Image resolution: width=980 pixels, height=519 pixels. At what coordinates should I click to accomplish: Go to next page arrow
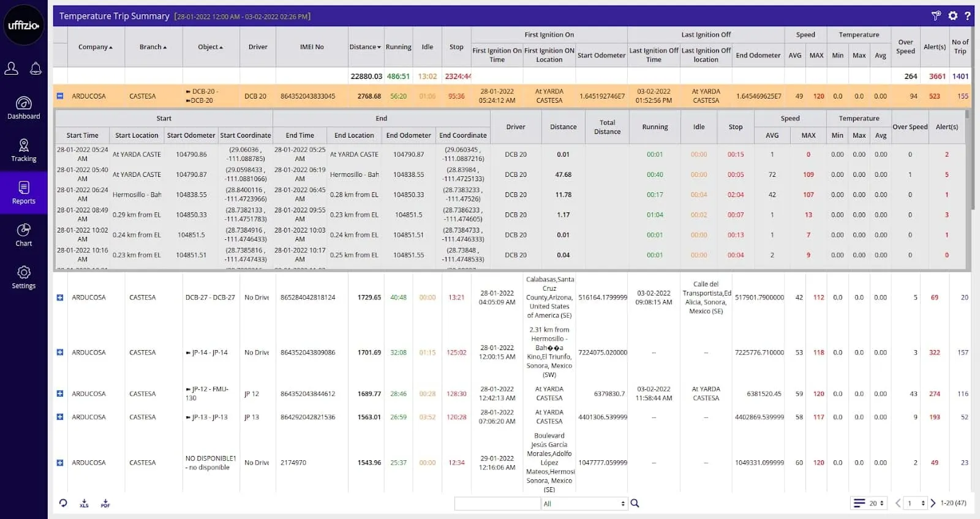(933, 503)
